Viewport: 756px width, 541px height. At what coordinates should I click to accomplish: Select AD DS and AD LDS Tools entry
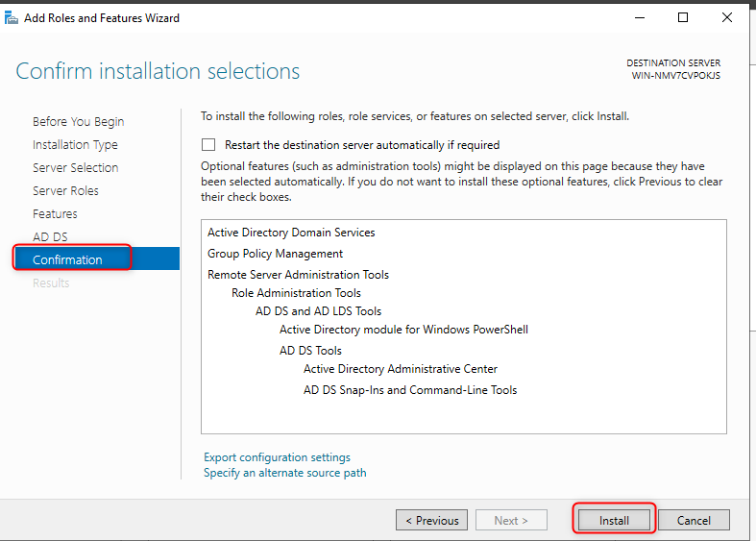318,311
